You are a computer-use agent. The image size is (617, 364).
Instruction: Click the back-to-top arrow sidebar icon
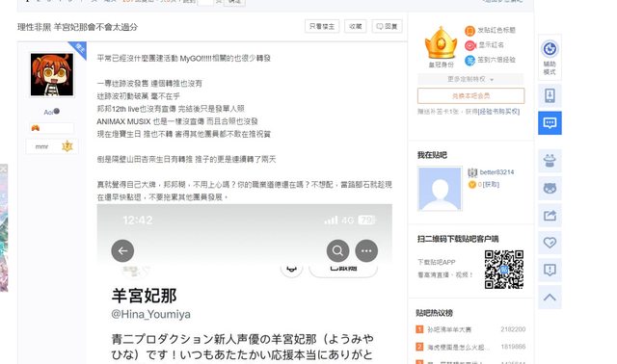(550, 298)
